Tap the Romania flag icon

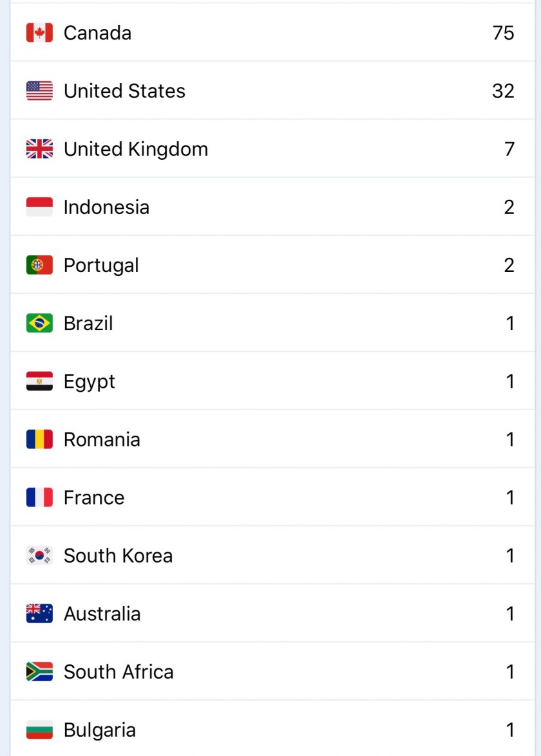click(x=39, y=440)
